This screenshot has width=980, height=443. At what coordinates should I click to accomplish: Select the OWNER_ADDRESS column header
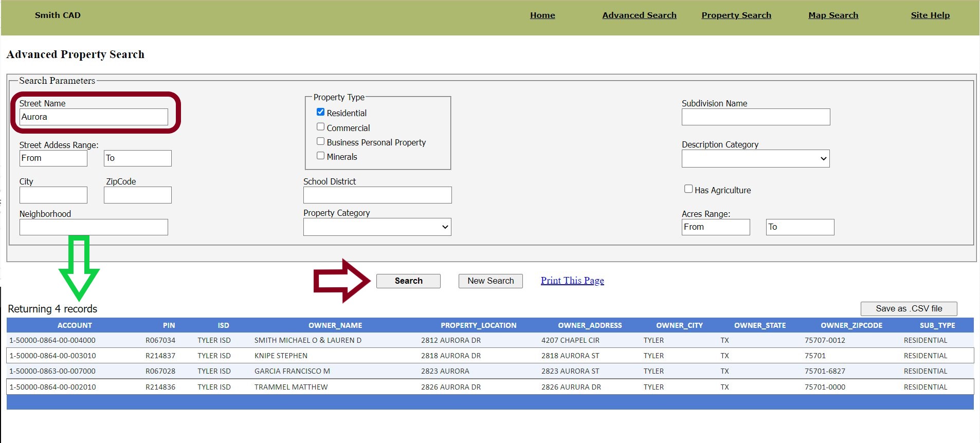click(x=590, y=325)
